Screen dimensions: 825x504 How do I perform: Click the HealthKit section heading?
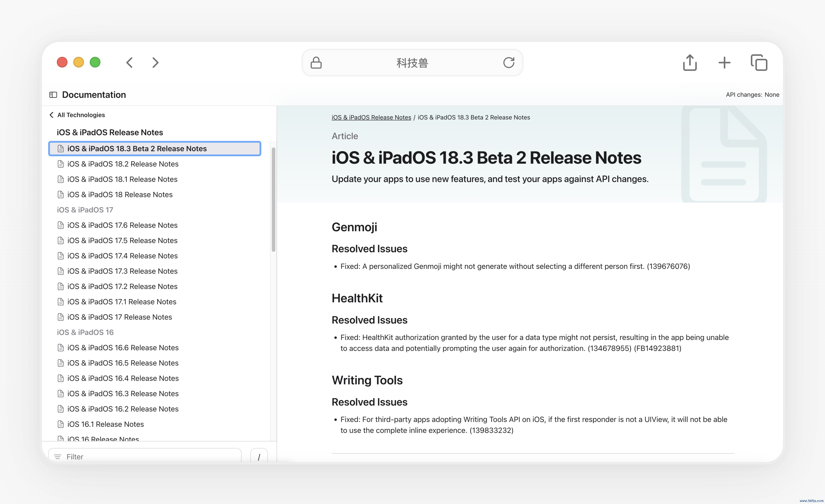357,298
